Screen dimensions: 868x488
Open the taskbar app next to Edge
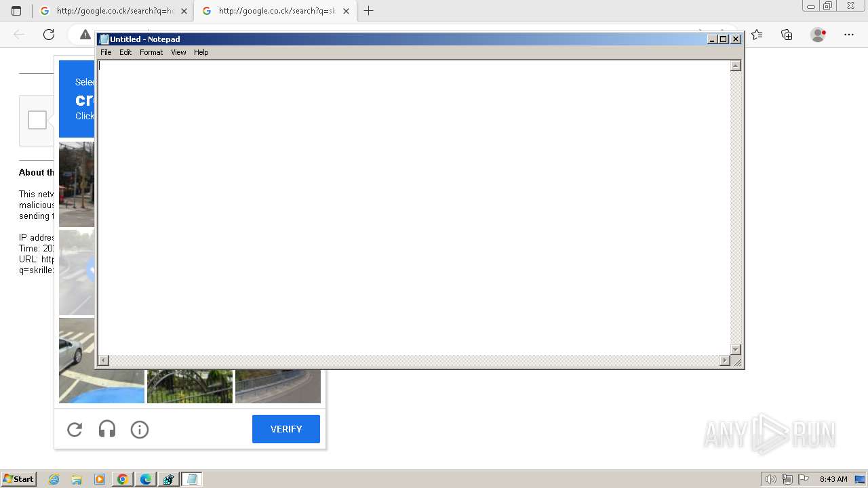pos(169,479)
